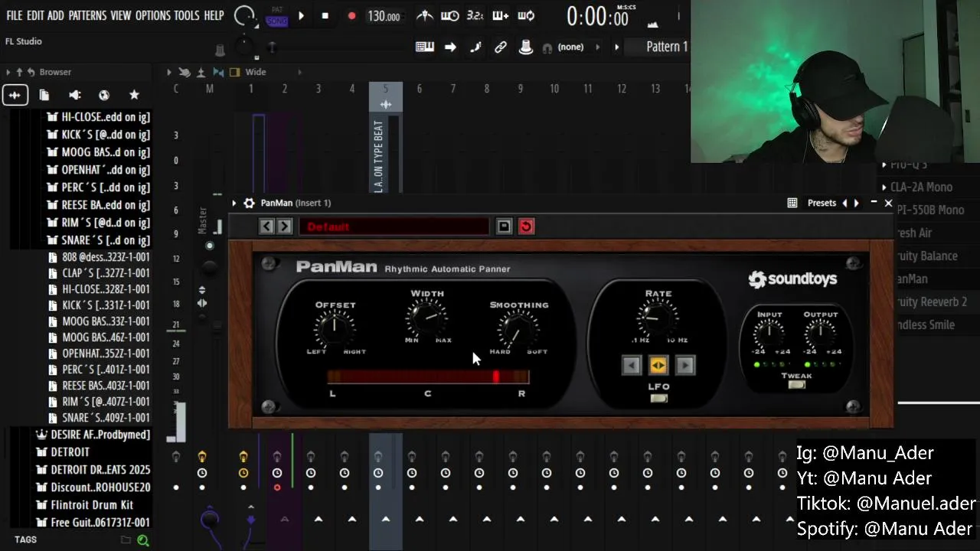
Task: Select the star favorites browser tab
Action: pos(134,95)
